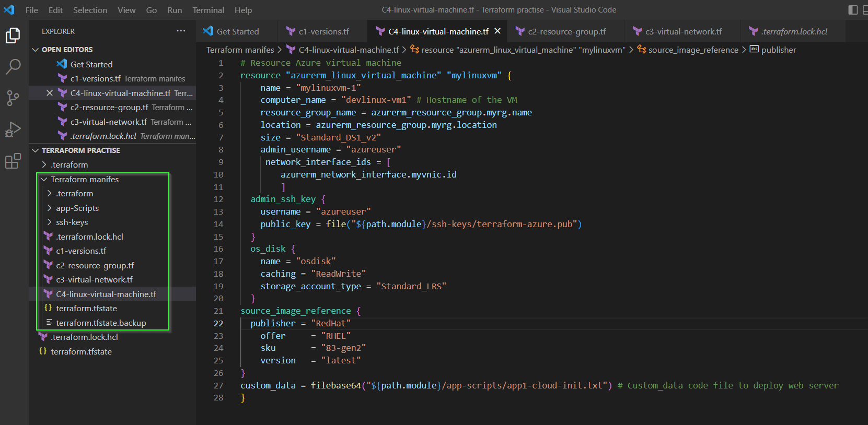
Task: Switch to the .terraform.lock.hcl tab
Action: pyautogui.click(x=793, y=31)
